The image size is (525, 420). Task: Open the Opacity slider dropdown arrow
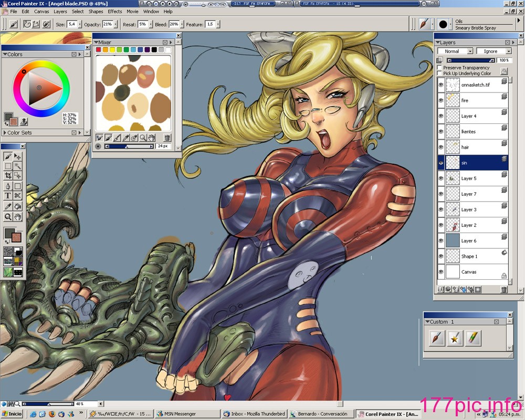coord(115,25)
